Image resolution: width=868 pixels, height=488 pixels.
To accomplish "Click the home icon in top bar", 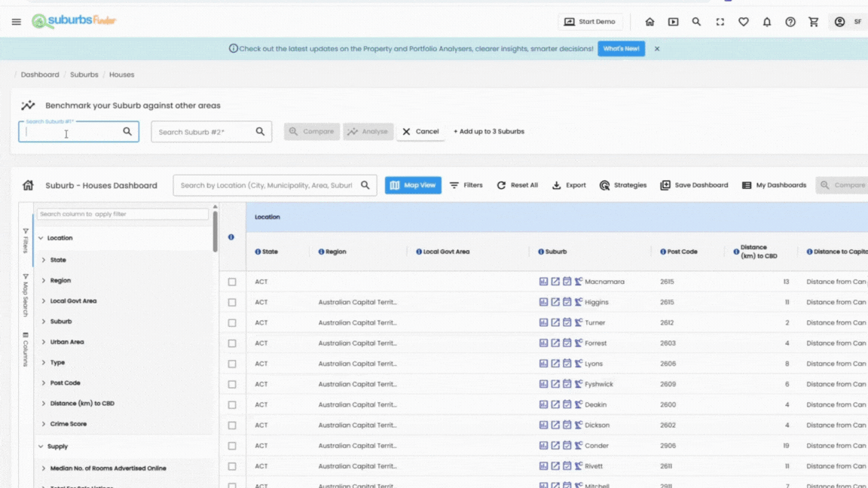I will click(649, 22).
